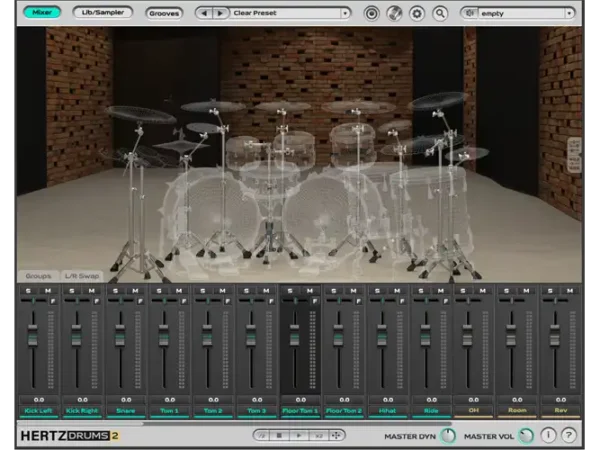The image size is (600, 450).
Task: Mute the Kick Left channel
Action: (x=48, y=291)
